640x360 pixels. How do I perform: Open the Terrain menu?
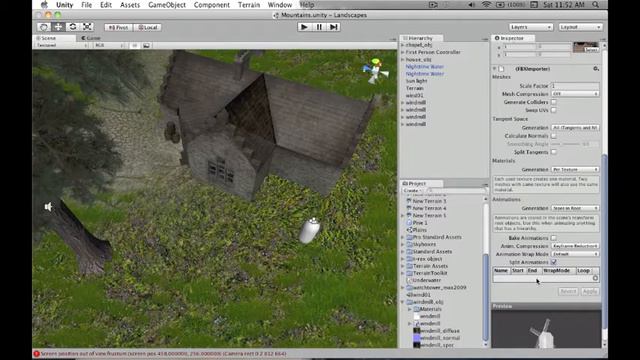click(249, 5)
